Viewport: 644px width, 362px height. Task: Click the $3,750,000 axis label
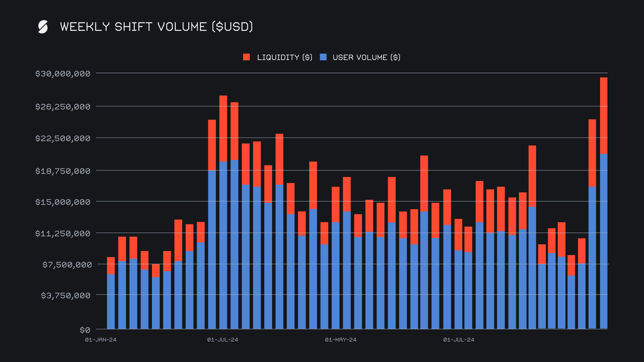[x=66, y=295]
